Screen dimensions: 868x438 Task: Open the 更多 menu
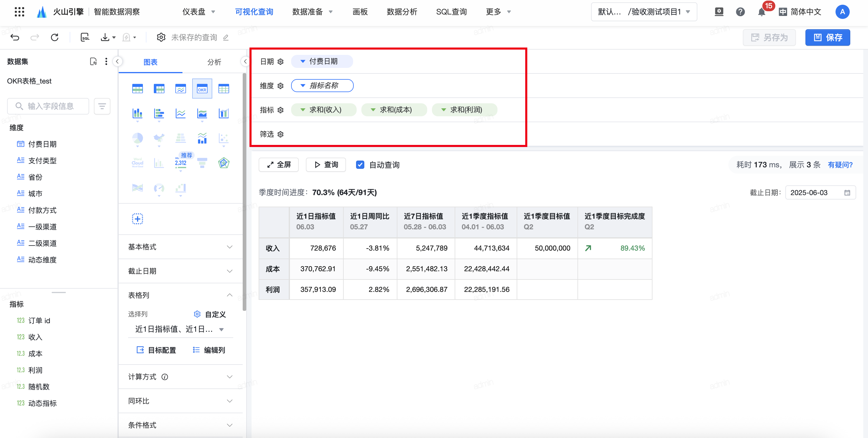click(498, 12)
